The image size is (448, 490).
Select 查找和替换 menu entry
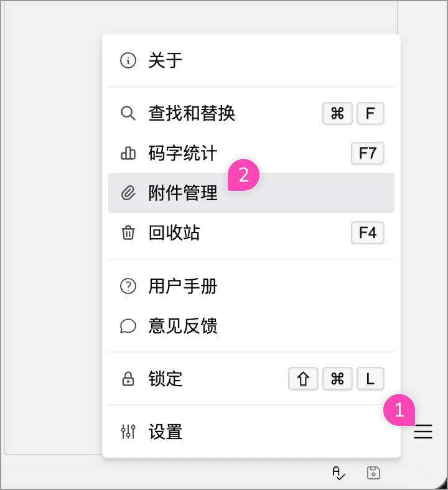coord(192,113)
